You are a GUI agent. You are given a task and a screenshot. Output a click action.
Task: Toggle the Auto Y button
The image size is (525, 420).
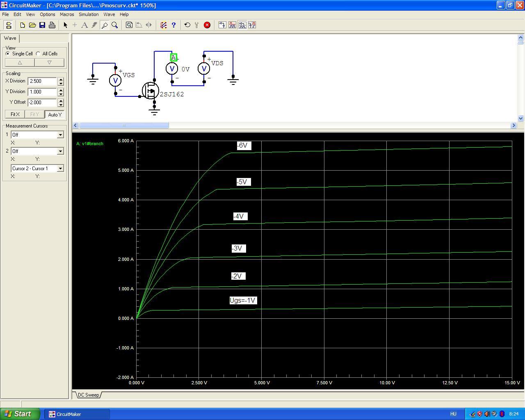coord(55,114)
